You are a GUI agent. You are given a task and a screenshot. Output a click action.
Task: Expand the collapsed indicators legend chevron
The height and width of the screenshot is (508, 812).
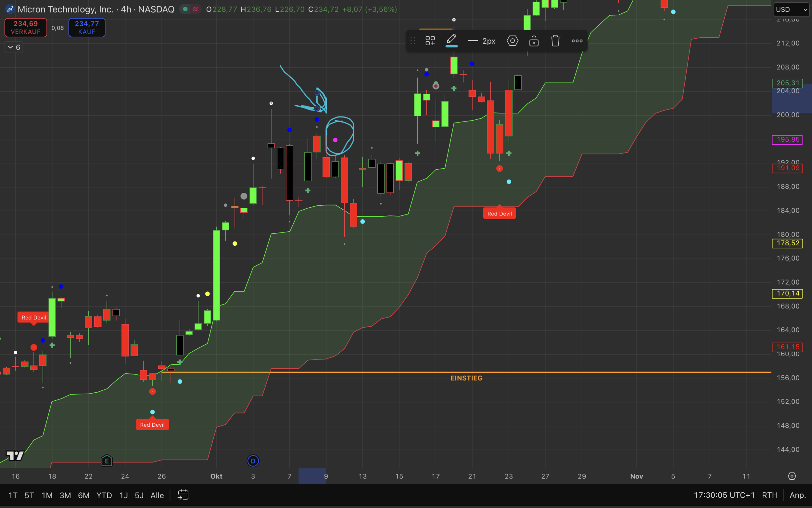coord(10,47)
